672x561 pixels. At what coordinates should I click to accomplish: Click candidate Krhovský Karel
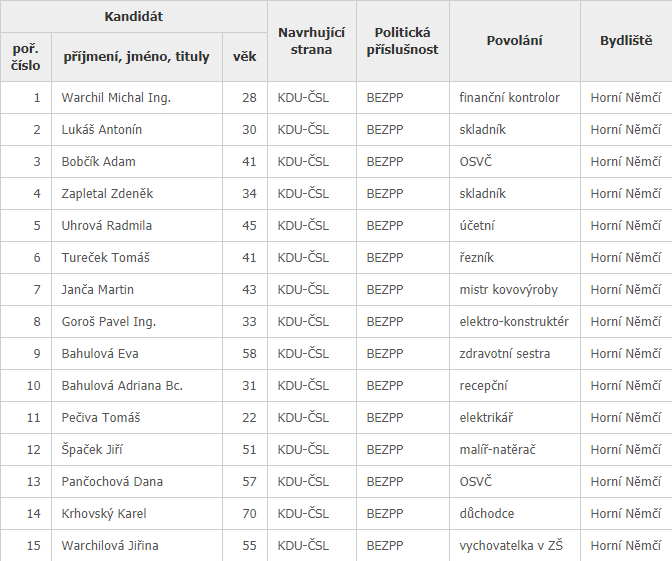104,514
